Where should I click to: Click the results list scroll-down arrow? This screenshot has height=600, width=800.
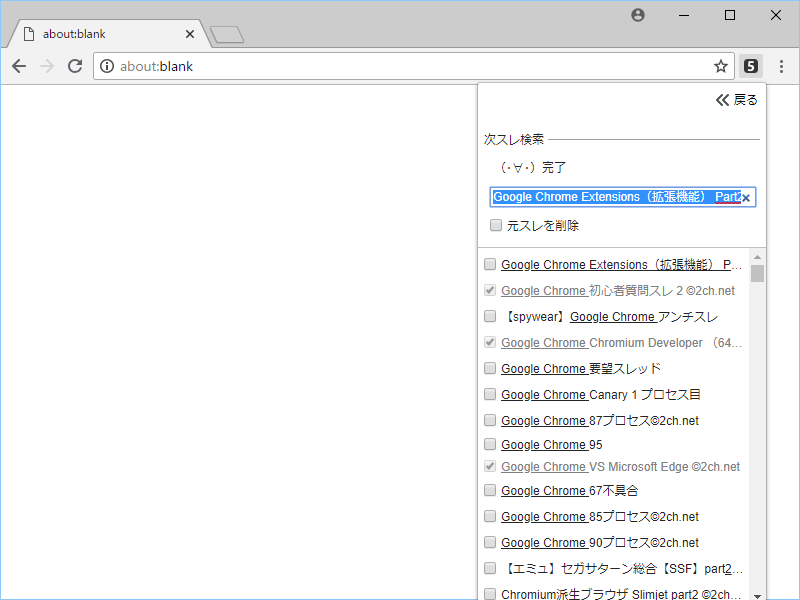(757, 595)
